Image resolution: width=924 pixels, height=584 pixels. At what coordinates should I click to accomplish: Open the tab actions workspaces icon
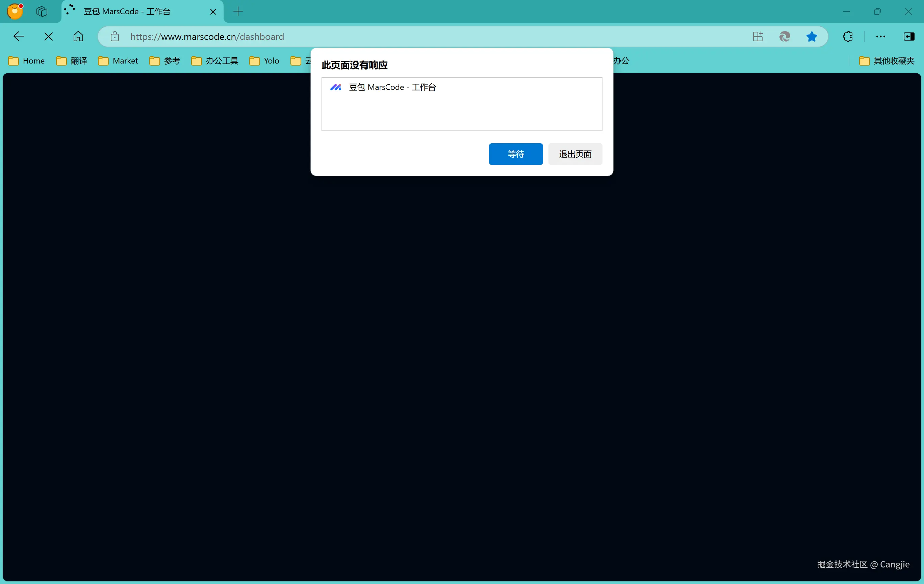pyautogui.click(x=42, y=11)
